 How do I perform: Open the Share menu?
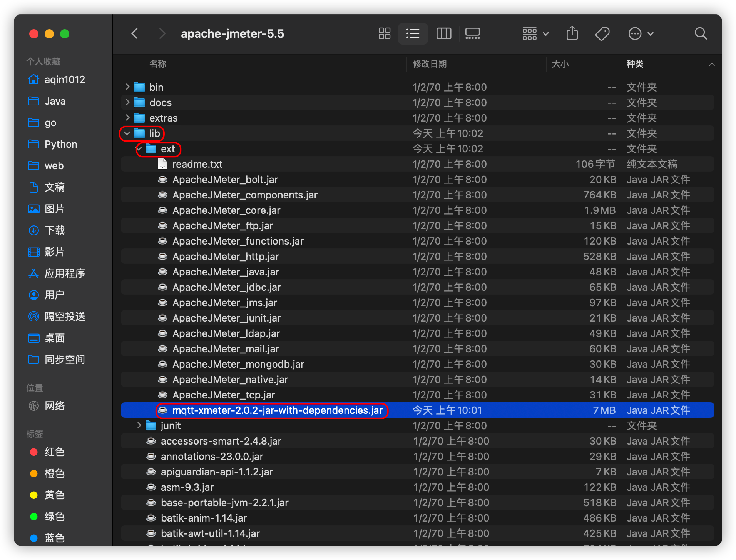[x=572, y=33]
